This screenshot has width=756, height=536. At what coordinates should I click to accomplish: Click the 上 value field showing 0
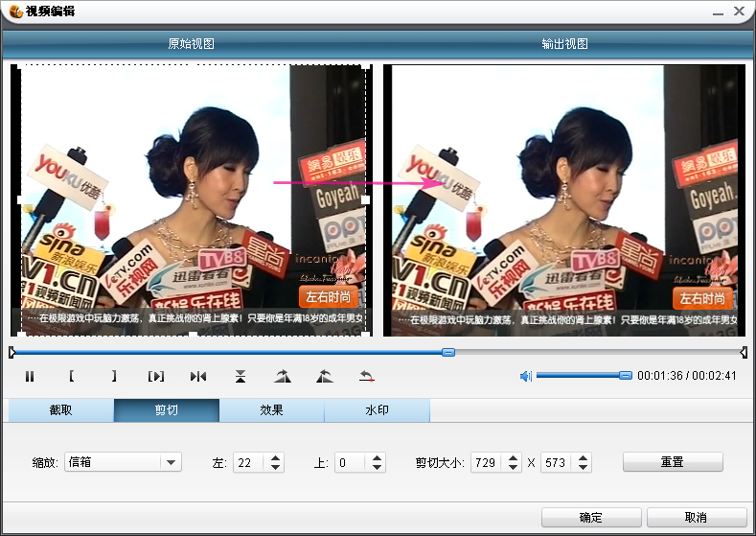[x=350, y=463]
